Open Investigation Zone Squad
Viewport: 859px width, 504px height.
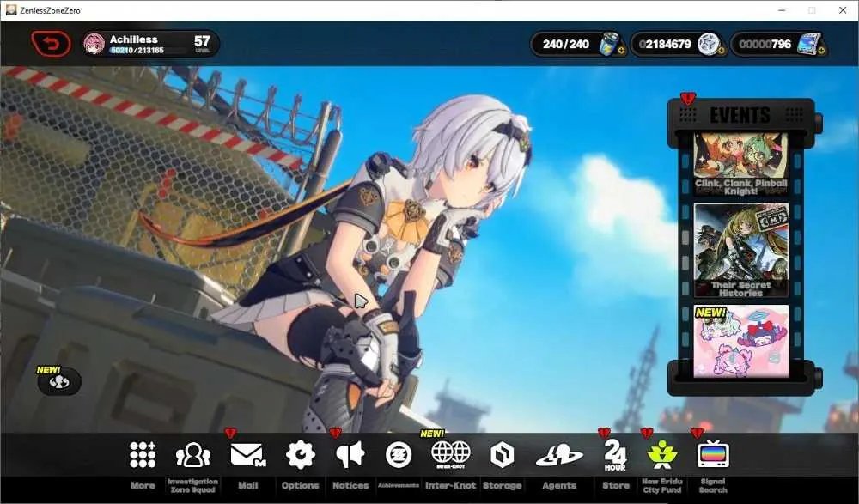pos(192,455)
